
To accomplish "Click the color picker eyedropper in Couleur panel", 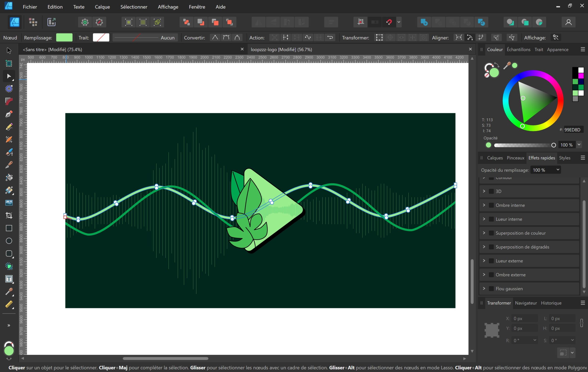I will coord(507,66).
